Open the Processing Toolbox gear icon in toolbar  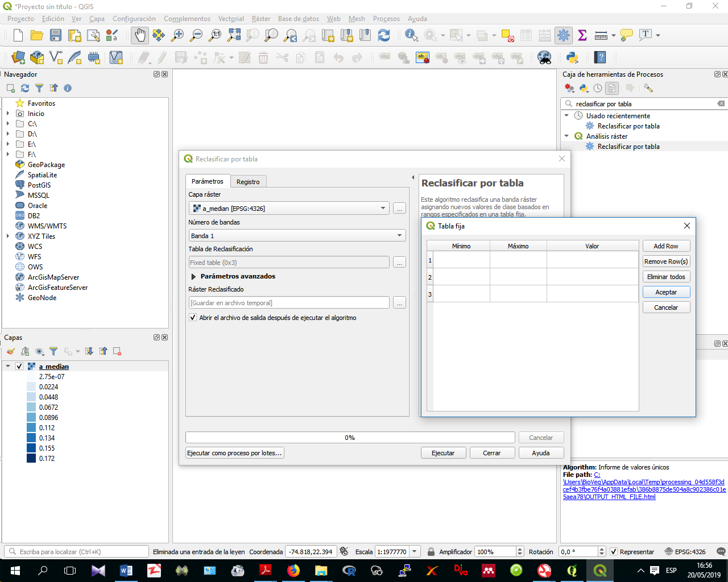pyautogui.click(x=564, y=35)
